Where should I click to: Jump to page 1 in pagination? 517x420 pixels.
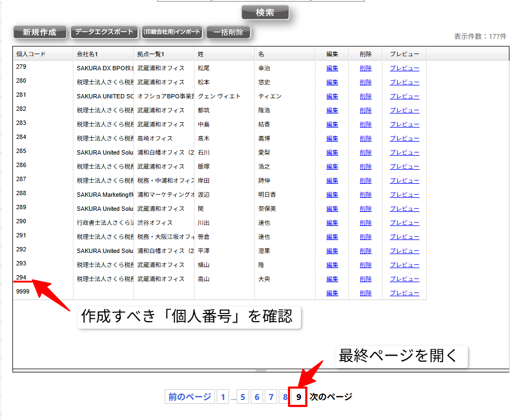(x=223, y=397)
